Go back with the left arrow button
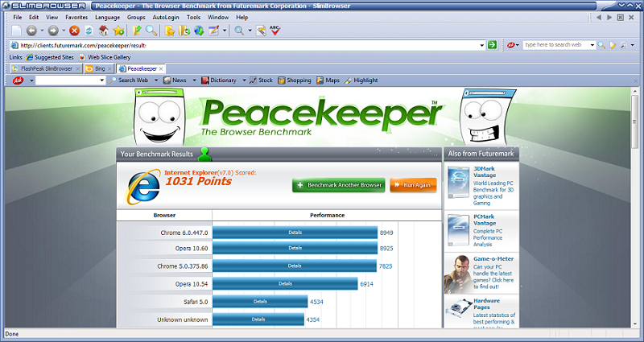The image size is (644, 342). (x=31, y=31)
